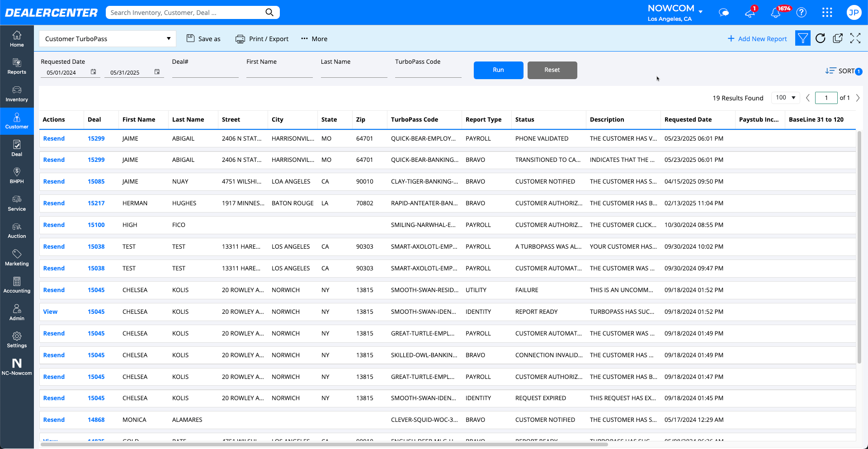The width and height of the screenshot is (868, 449).
Task: Open report in new window icon
Action: (x=838, y=38)
